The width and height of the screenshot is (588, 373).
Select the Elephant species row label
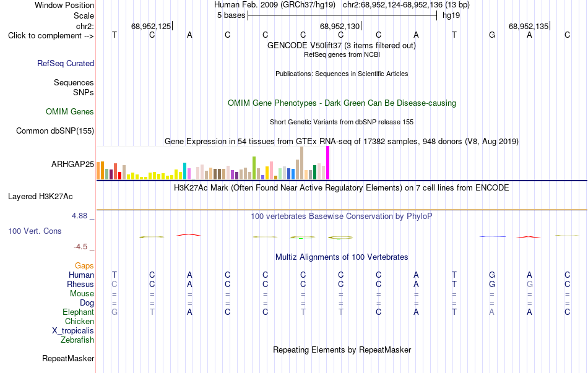click(x=79, y=312)
